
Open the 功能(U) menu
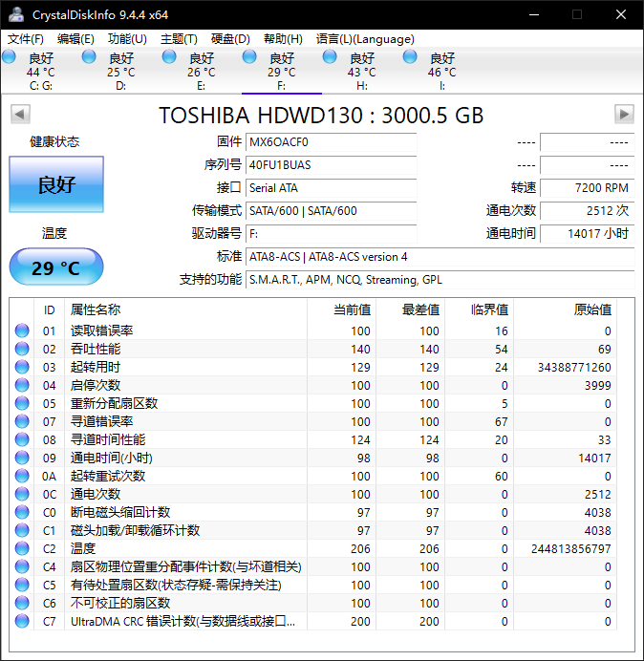tap(127, 39)
